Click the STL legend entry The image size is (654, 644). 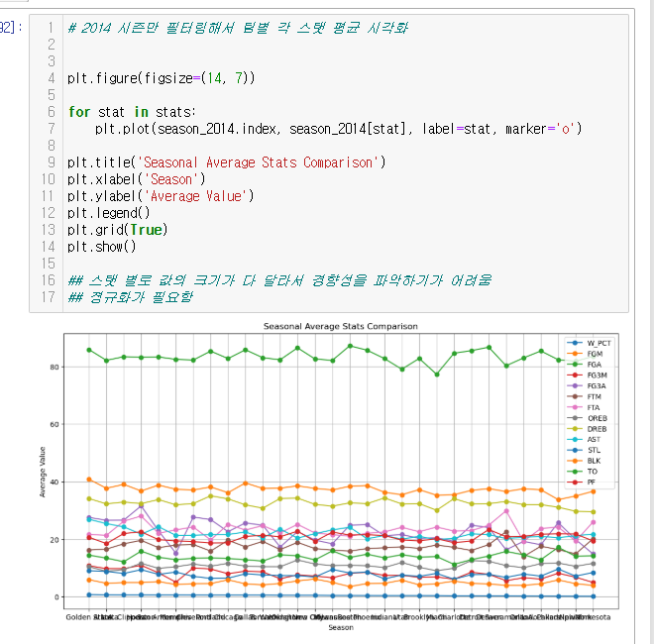click(584, 450)
